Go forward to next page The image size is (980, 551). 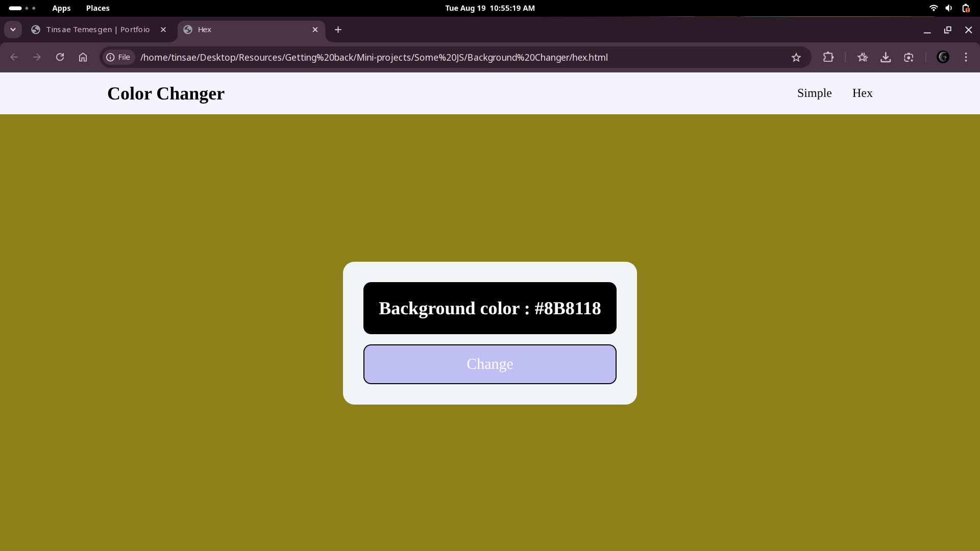tap(37, 57)
